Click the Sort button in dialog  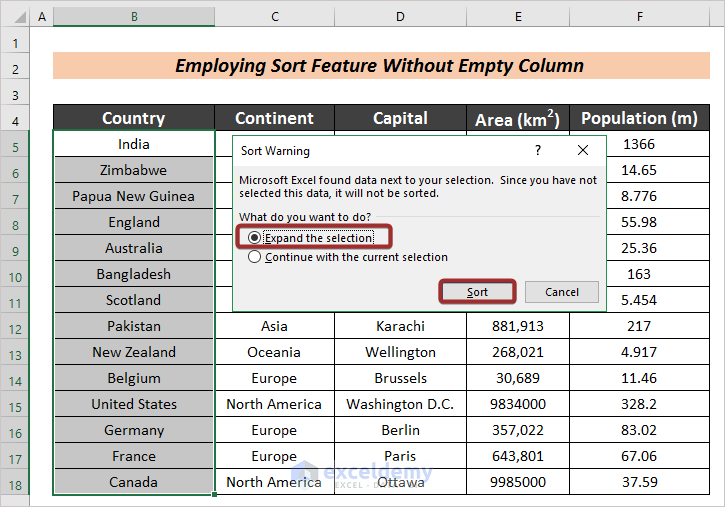click(x=478, y=292)
